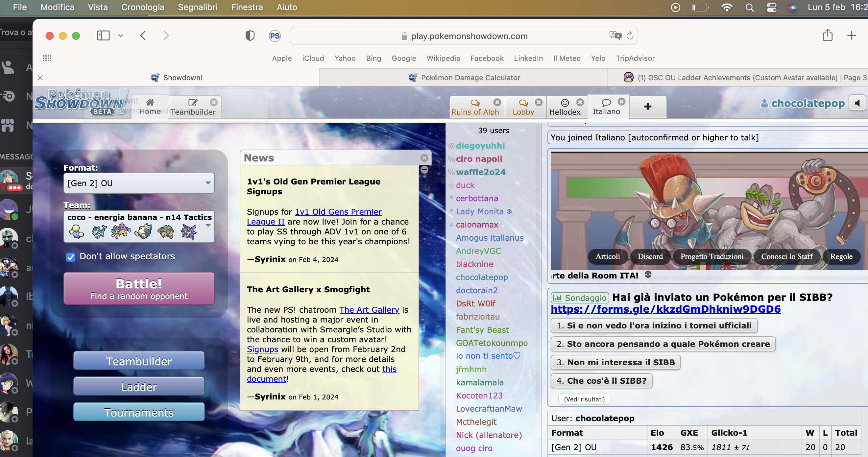Go back with the left arrow
The height and width of the screenshot is (457, 868).
coord(143,36)
